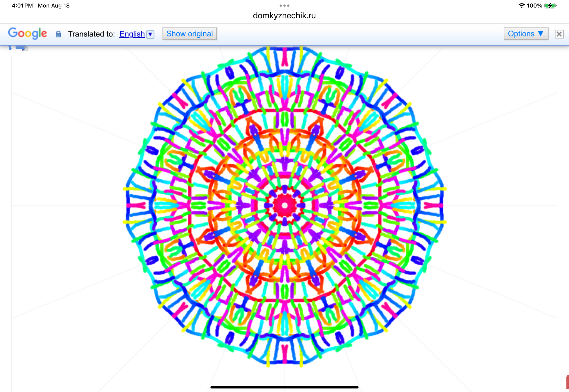Expand the translation language dropdown arrow
Screen dimensions: 569x392
pos(150,34)
